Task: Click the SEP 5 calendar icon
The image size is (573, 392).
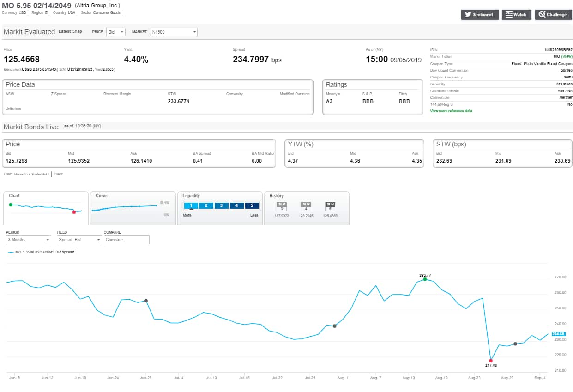Action: coord(330,206)
